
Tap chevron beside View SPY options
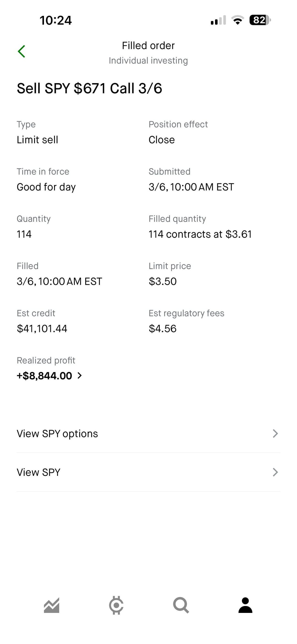275,434
